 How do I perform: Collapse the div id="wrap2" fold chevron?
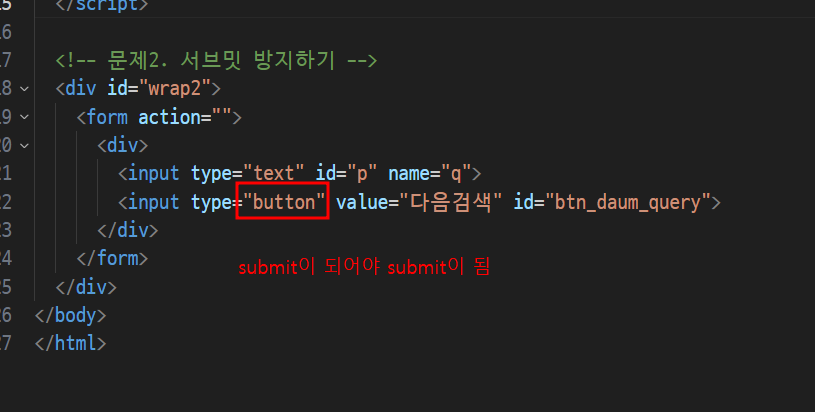tap(24, 89)
